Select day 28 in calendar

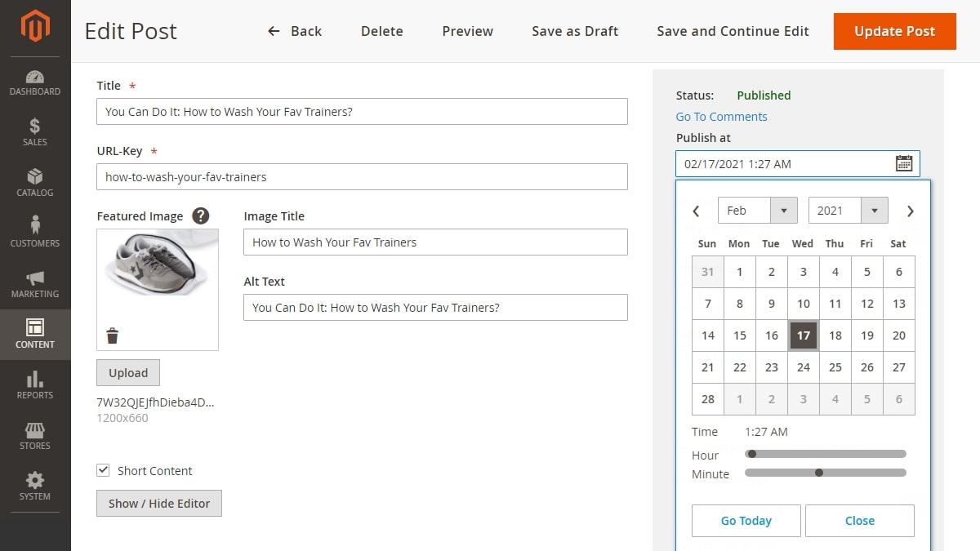click(708, 399)
